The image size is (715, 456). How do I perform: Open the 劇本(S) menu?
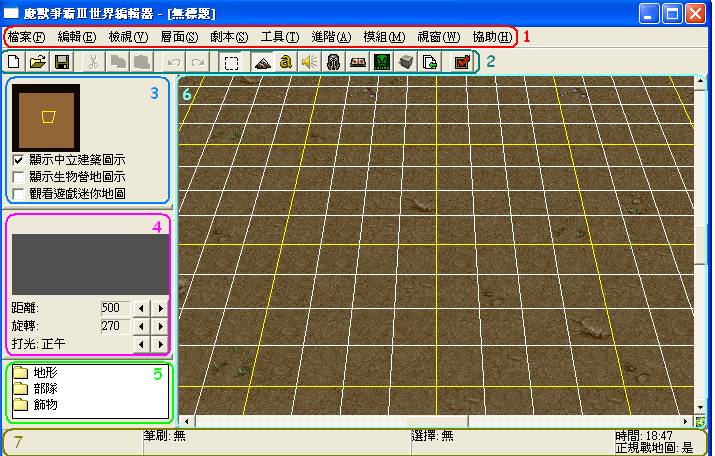pos(229,37)
